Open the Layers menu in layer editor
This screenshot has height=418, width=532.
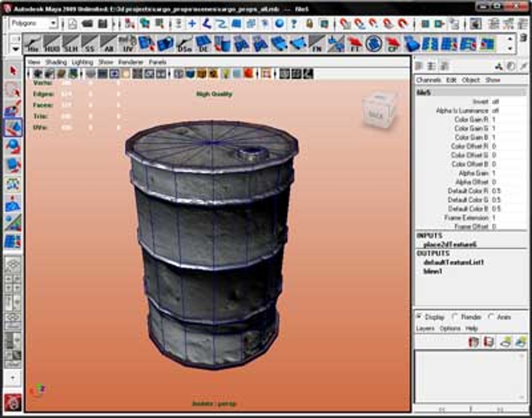click(425, 329)
